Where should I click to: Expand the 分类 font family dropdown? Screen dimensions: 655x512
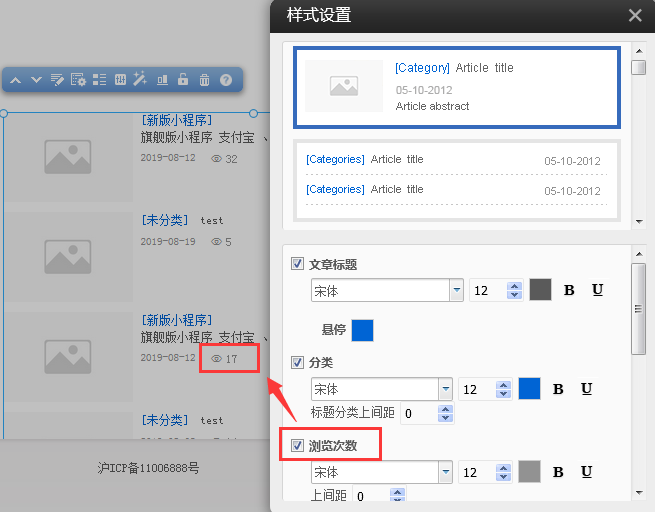pyautogui.click(x=445, y=389)
